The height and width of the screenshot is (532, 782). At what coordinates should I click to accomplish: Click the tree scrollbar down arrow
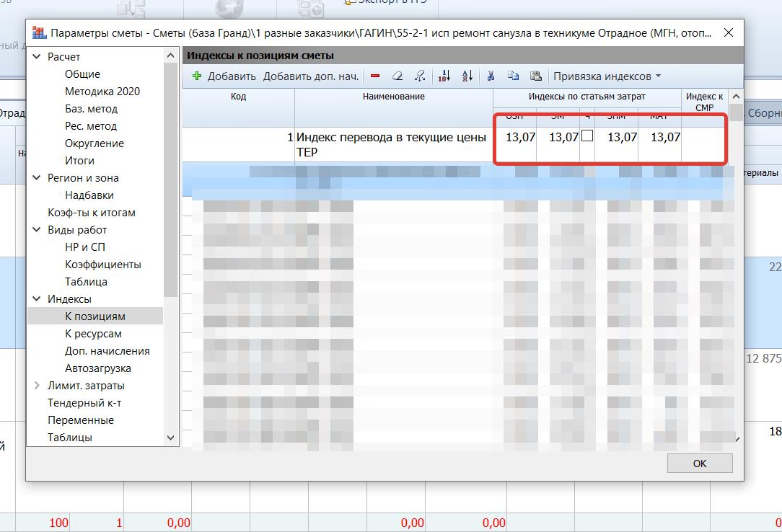click(x=170, y=438)
